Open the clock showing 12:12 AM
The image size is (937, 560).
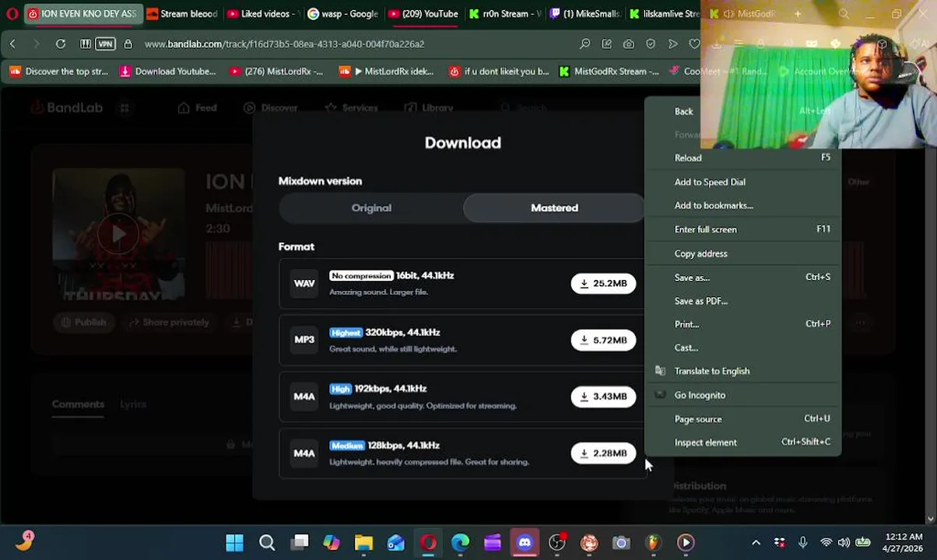(x=903, y=543)
